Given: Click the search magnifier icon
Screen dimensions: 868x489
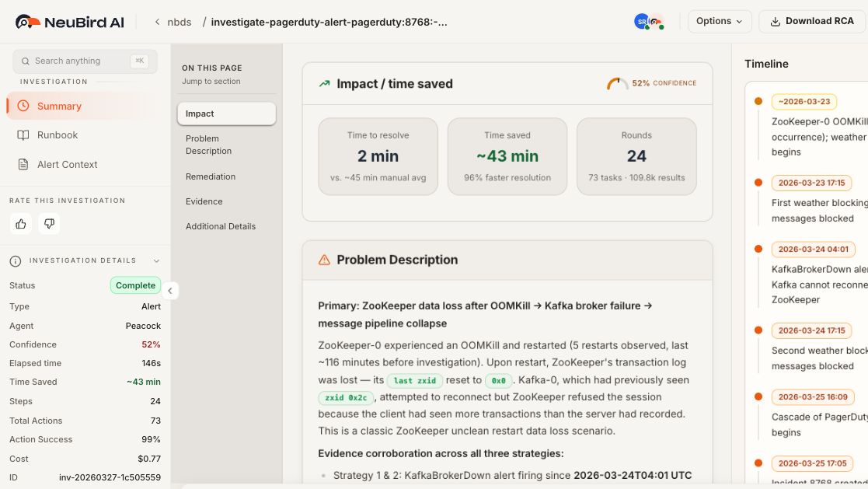Looking at the screenshot, I should click(x=25, y=61).
